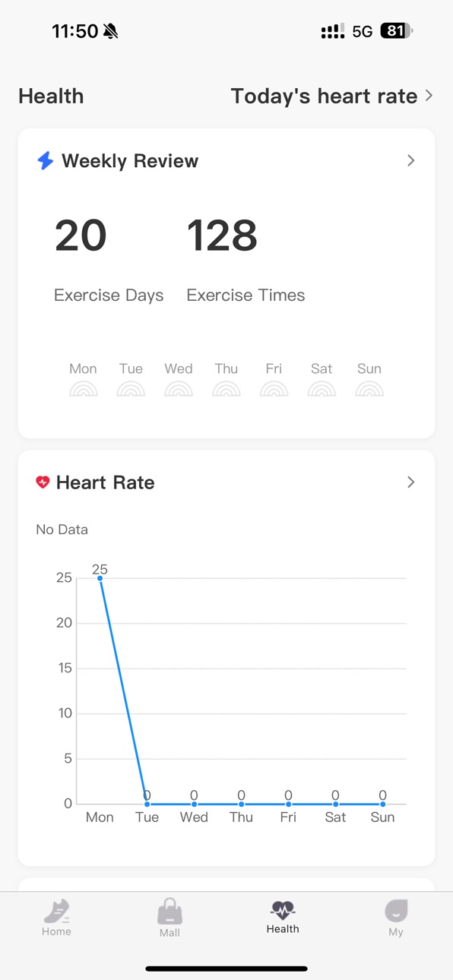Open the Weekly Review title
Image resolution: width=453 pixels, height=980 pixels.
(130, 161)
